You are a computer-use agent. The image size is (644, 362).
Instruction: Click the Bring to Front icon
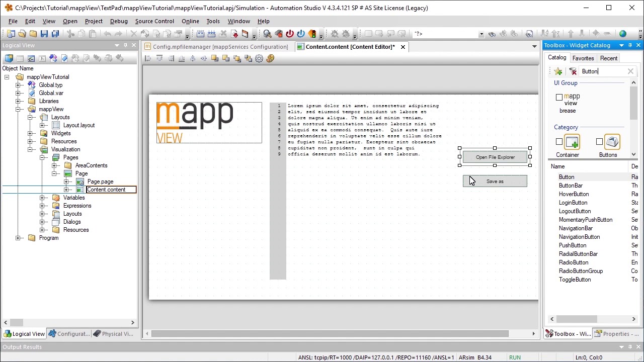(215, 58)
